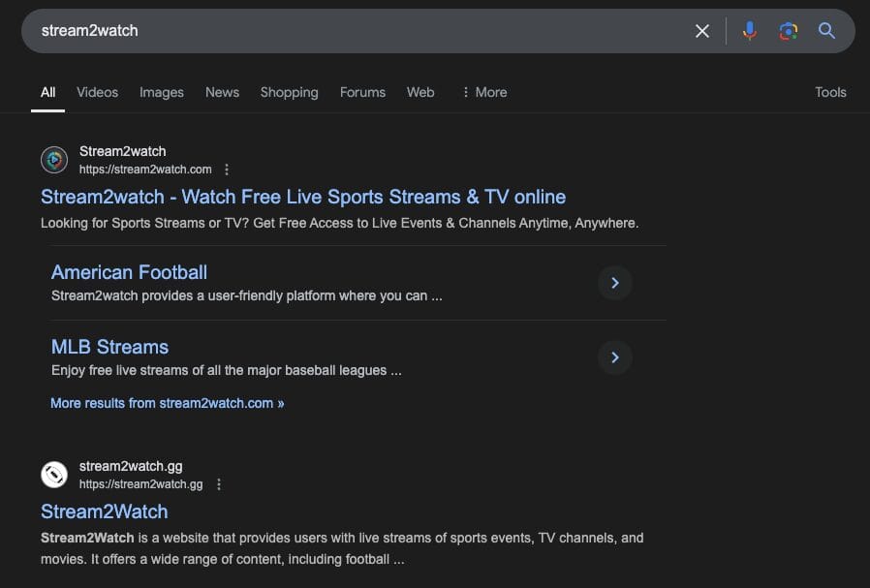Screen dimensions: 870x588
Task: Open the MLB Streams sitelink chevron
Action: (615, 357)
